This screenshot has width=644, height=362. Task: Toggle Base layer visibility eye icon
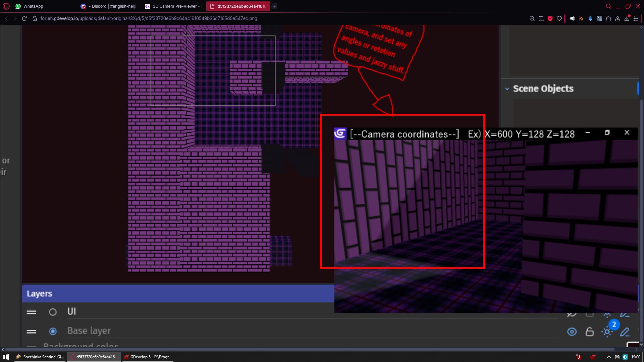572,332
